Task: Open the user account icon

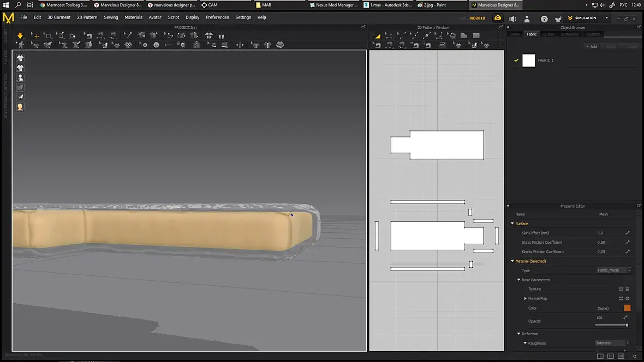Action: coord(527,19)
